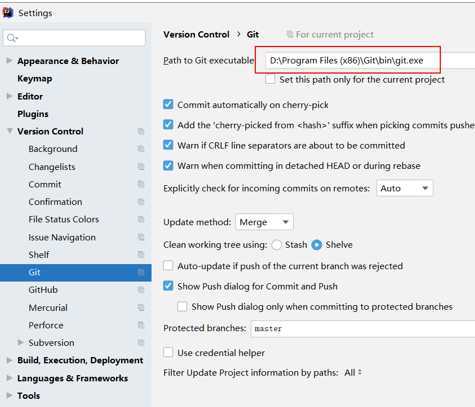
Task: Enable Use credential helper checkbox
Action: pyautogui.click(x=168, y=352)
